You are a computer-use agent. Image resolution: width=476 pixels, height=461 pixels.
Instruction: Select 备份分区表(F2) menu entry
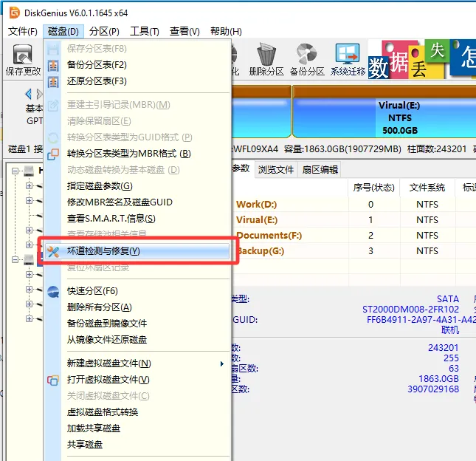137,65
